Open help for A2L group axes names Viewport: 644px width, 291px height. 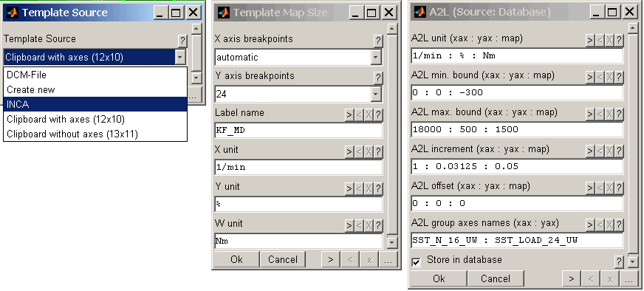(619, 225)
